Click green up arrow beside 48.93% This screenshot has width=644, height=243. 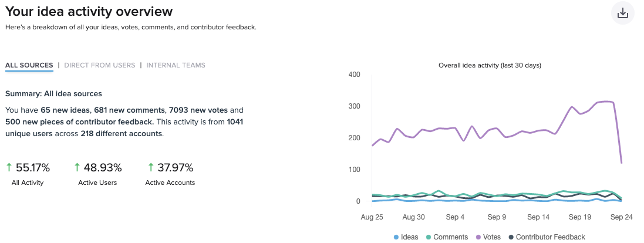(77, 168)
